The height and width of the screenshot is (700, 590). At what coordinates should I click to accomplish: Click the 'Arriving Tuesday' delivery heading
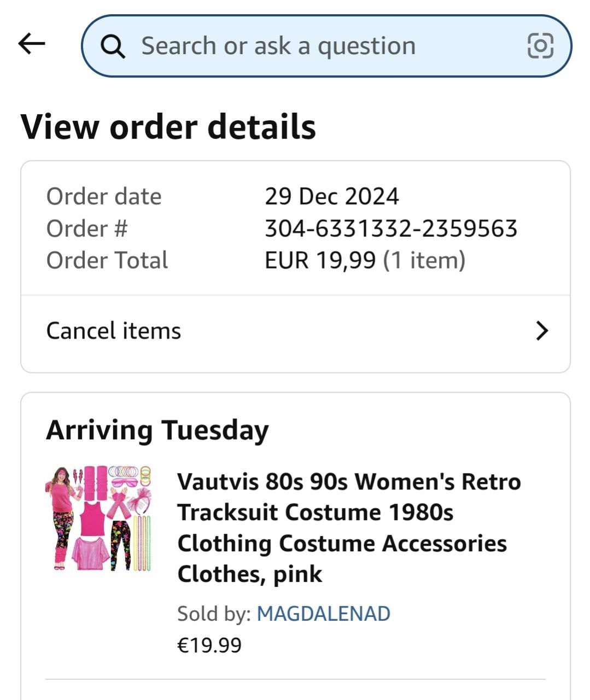[x=157, y=430]
